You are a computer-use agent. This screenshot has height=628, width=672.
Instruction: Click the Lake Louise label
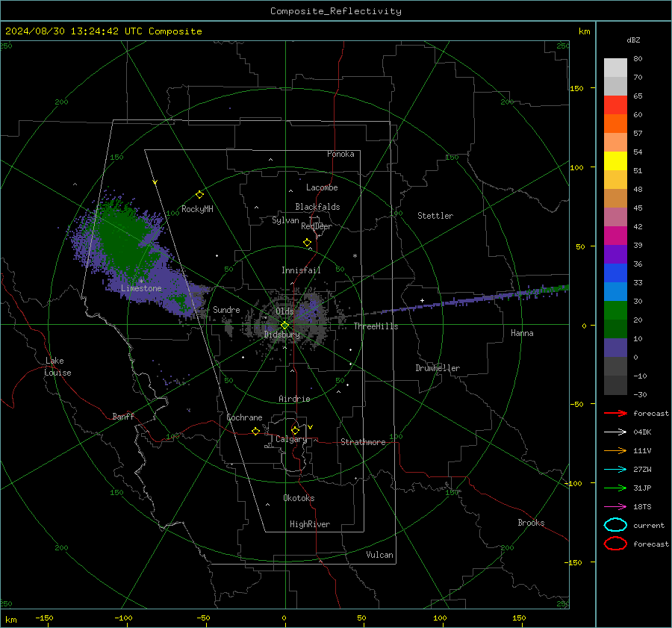(x=57, y=367)
